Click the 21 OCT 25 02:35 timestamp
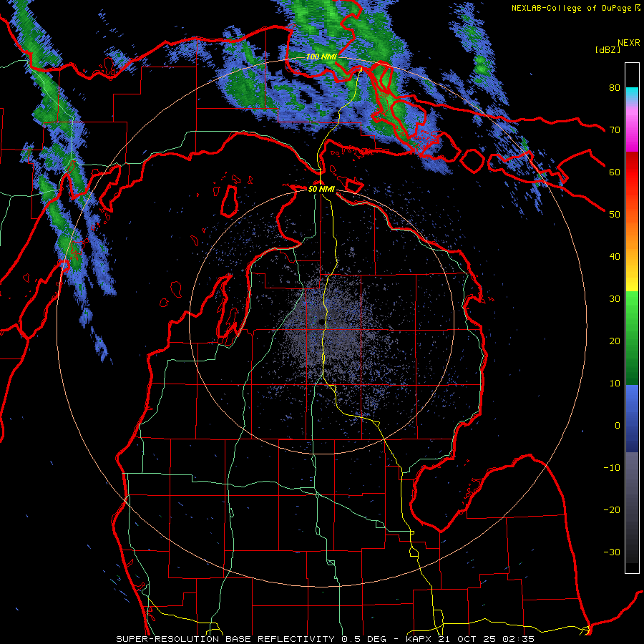 coord(486,639)
